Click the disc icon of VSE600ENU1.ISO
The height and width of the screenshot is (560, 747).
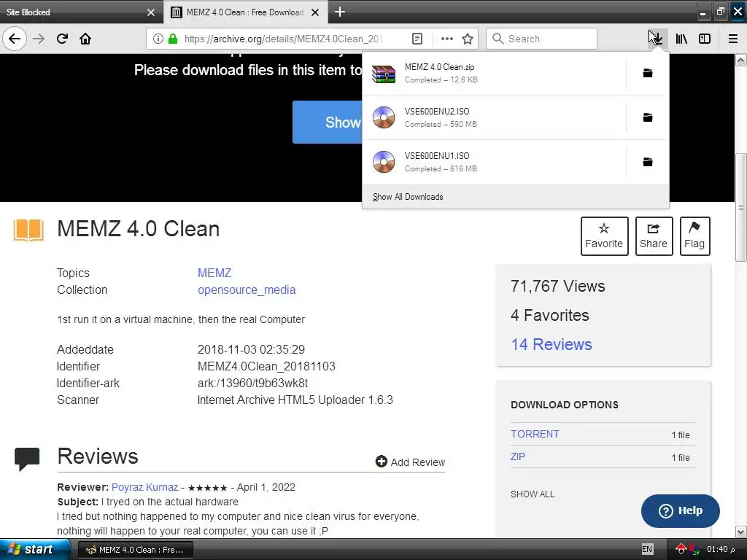(x=384, y=162)
